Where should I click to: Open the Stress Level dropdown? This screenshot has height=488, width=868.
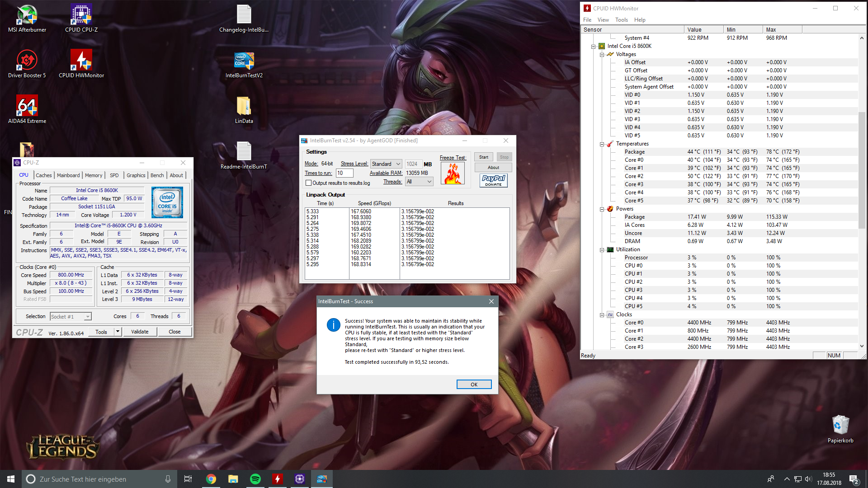pyautogui.click(x=386, y=164)
